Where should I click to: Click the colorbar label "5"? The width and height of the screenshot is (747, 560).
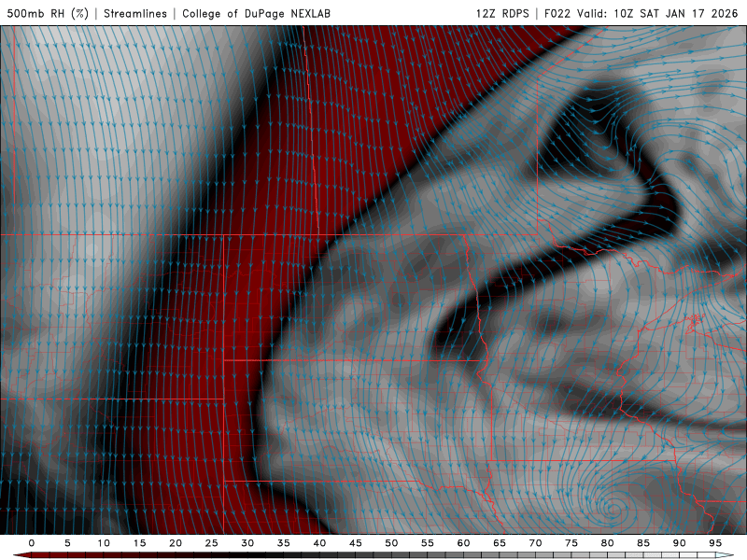[67, 543]
